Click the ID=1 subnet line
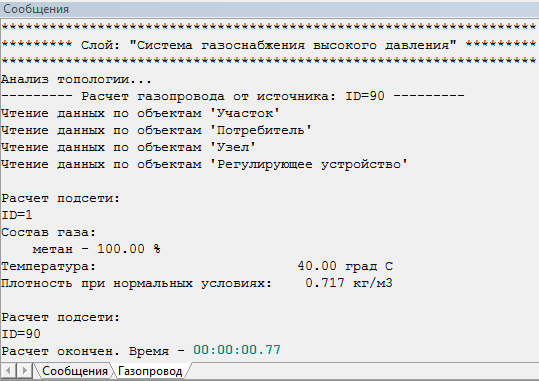Viewport: 539px width, 381px height. pyautogui.click(x=17, y=215)
